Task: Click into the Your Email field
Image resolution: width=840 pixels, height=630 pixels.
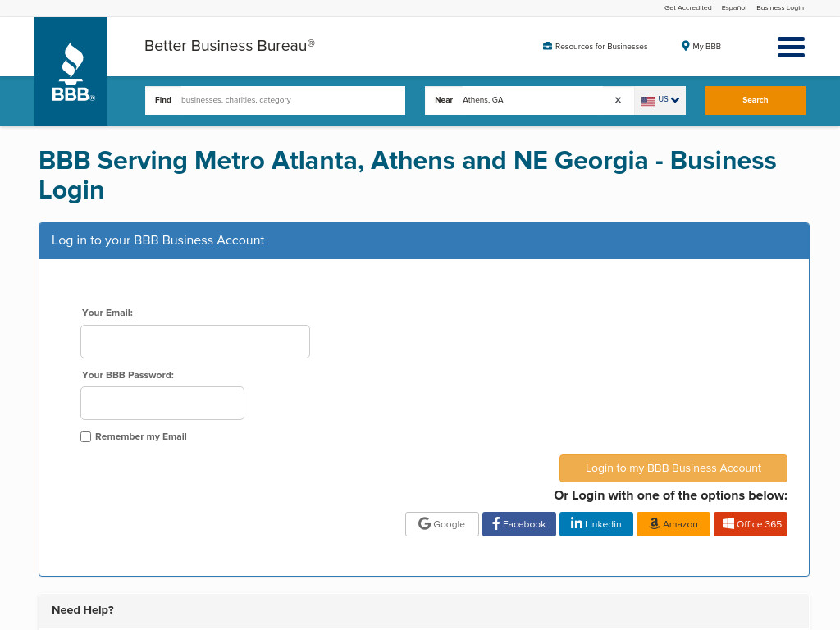Action: [195, 342]
